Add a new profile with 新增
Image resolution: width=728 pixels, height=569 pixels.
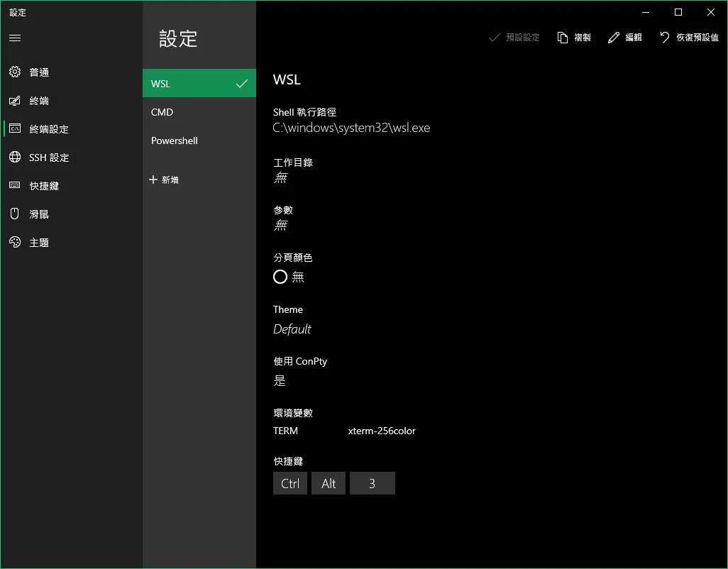164,180
